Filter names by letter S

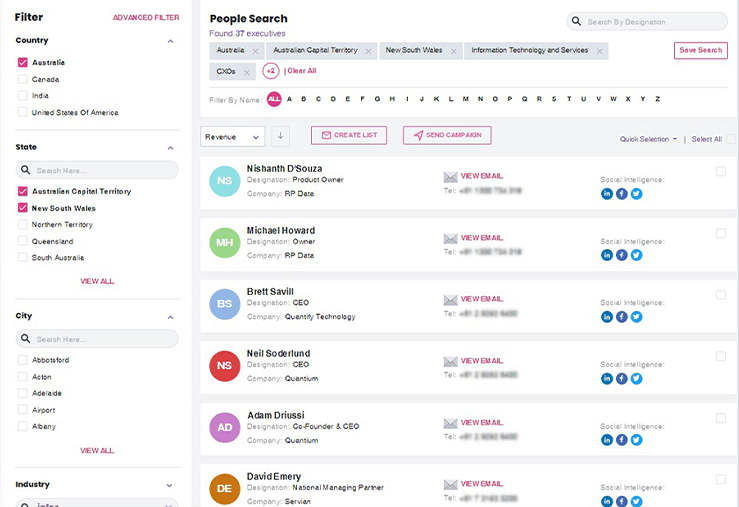pyautogui.click(x=554, y=99)
